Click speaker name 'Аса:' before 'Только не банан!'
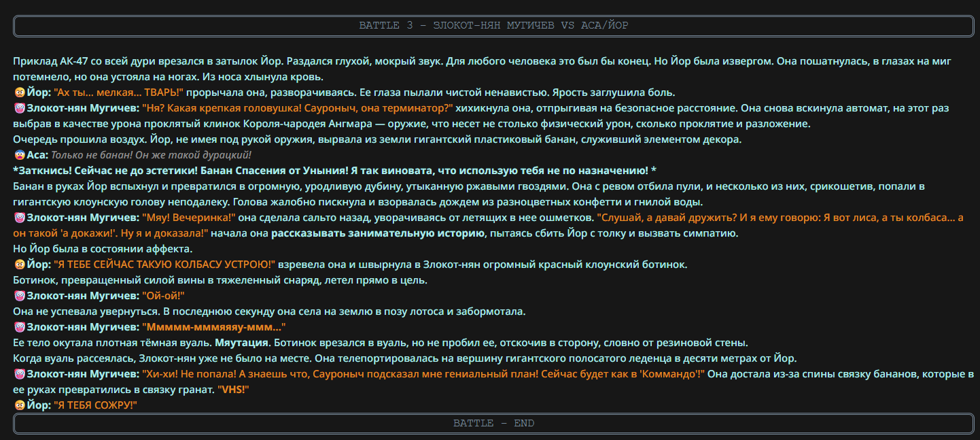 [x=38, y=155]
